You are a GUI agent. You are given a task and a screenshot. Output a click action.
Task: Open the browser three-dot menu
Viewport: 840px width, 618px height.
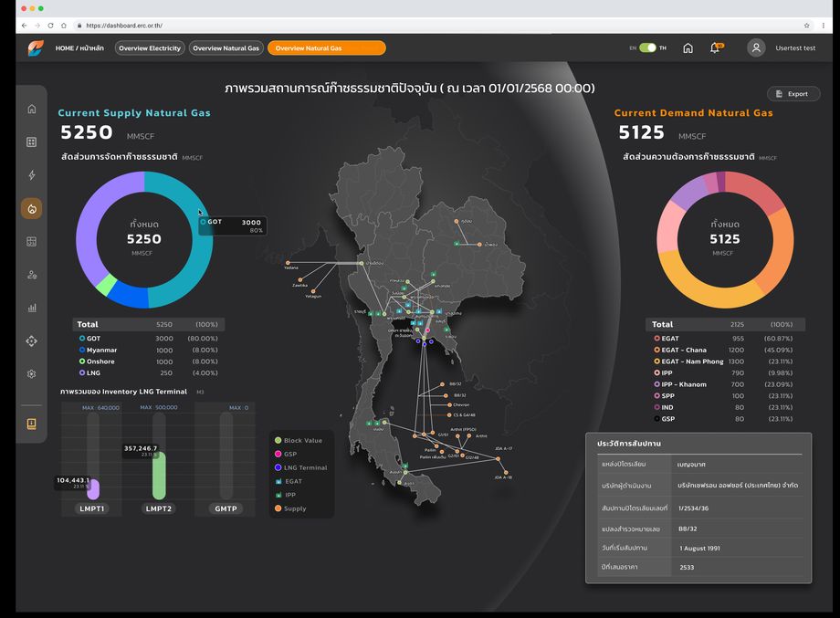pos(824,26)
